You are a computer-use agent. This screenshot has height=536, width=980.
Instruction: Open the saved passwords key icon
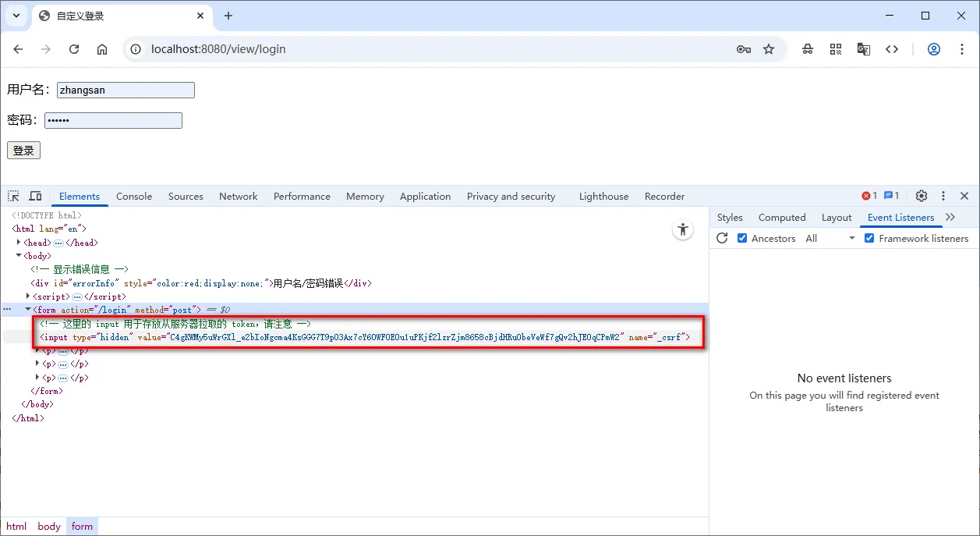pyautogui.click(x=744, y=49)
